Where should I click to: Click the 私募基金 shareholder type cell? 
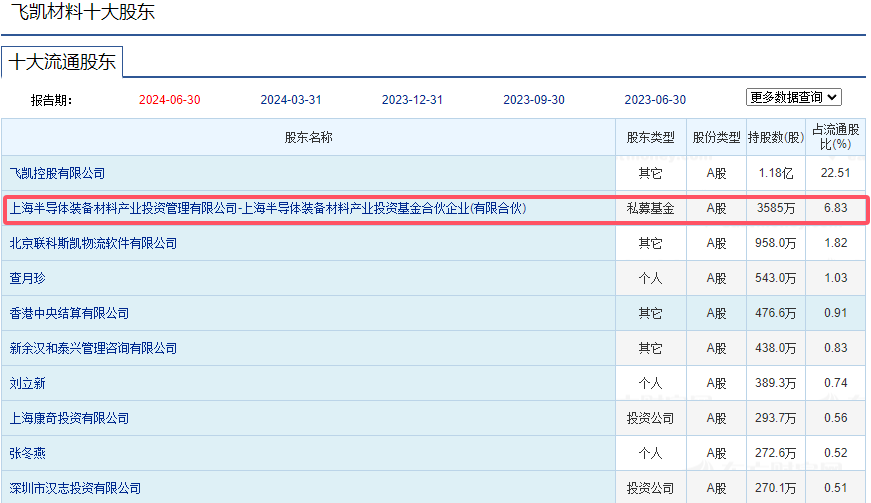pos(650,208)
